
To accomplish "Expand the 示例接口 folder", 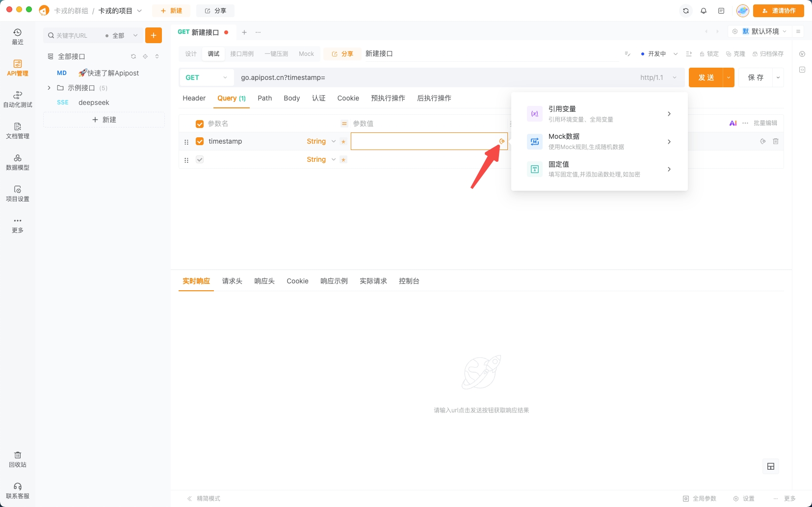I will coord(49,88).
